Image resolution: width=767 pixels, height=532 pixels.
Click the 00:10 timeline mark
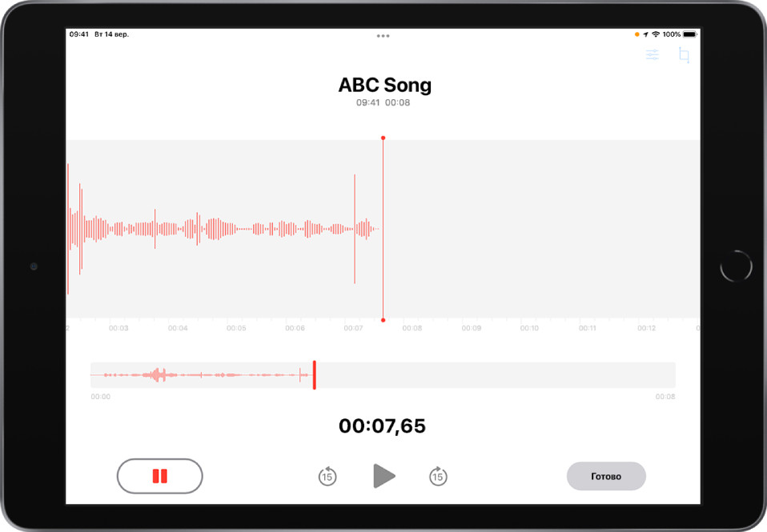529,328
